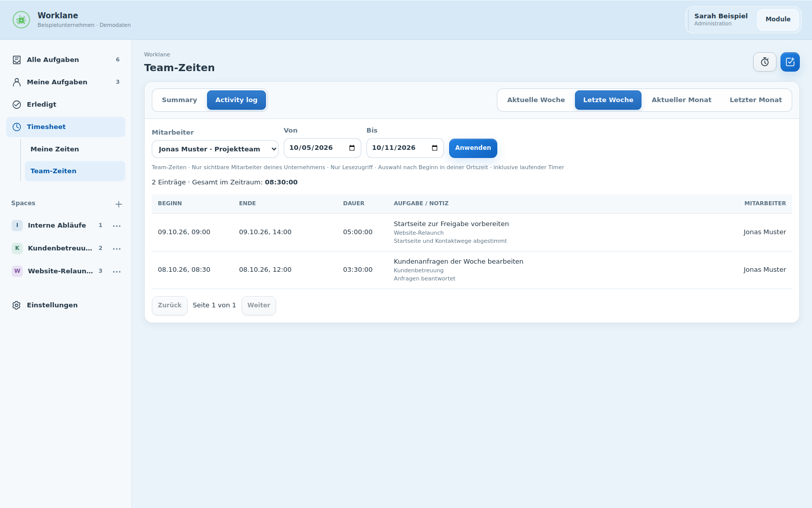The image size is (812, 508).
Task: Open Alle Aufgaben in sidebar
Action: [66, 60]
